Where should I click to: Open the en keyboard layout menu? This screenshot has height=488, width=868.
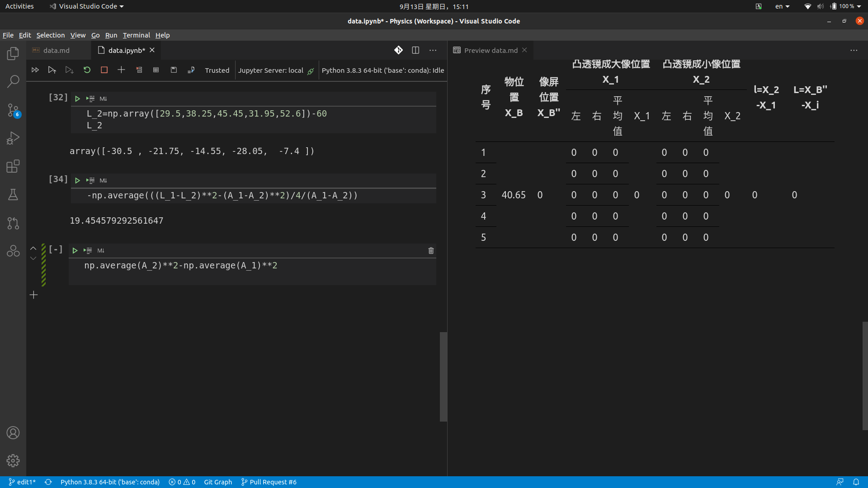point(782,6)
